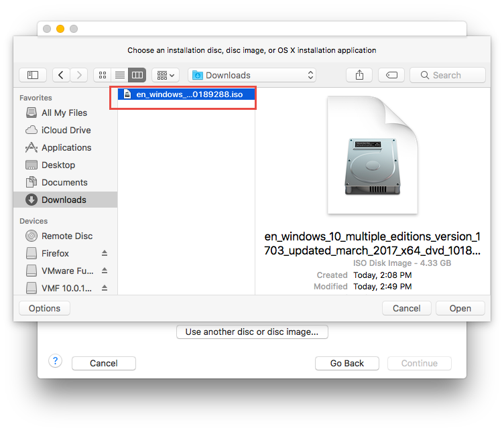Open the arrange items dropdown
This screenshot has width=504, height=432.
pyautogui.click(x=166, y=75)
